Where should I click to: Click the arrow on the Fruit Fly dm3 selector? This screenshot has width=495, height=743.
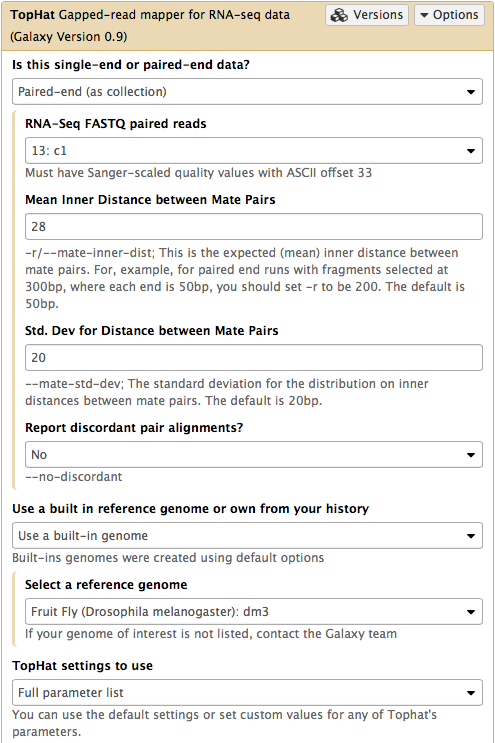point(470,612)
